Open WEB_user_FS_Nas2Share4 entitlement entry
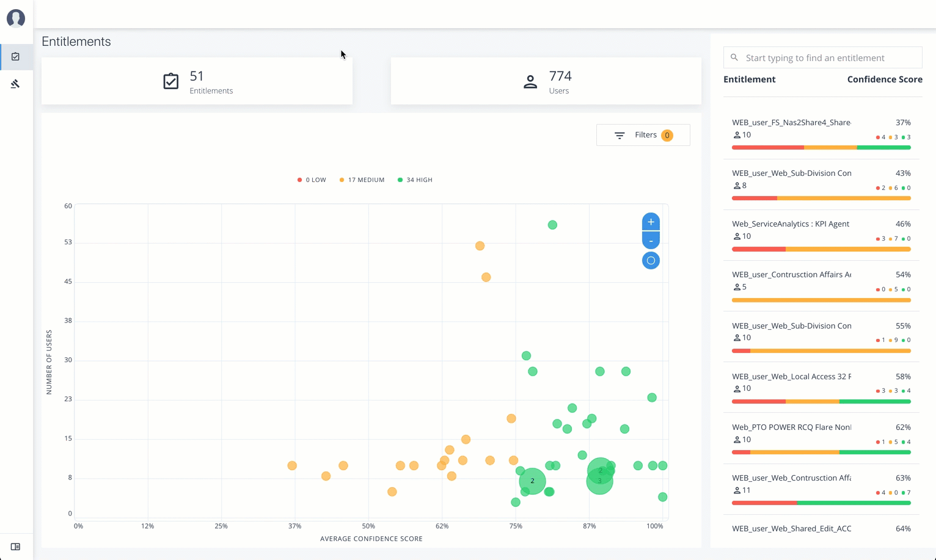The image size is (936, 560). (791, 123)
